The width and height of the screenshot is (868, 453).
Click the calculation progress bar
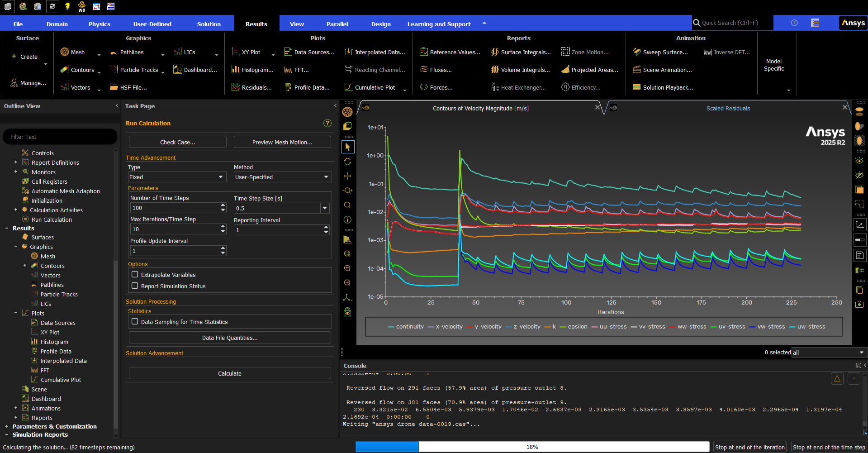coord(532,447)
